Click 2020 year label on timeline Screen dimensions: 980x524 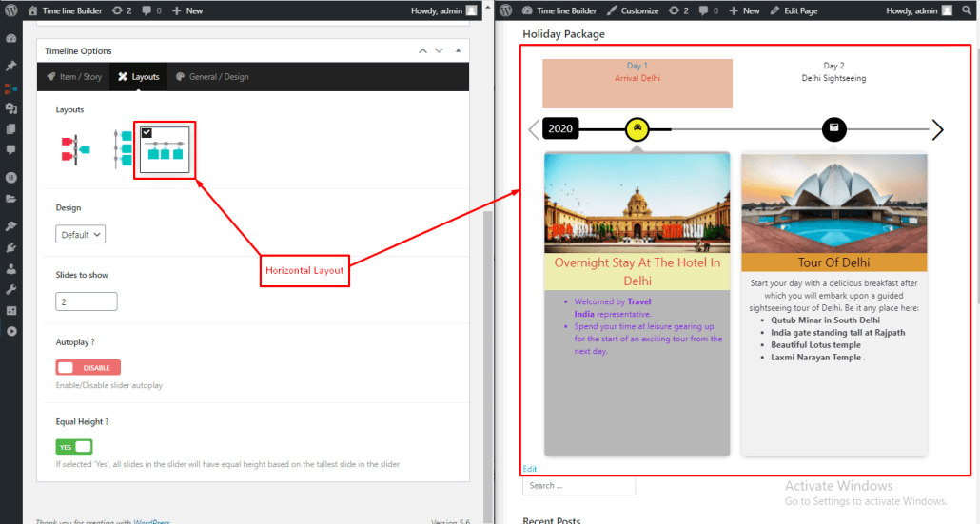coord(560,128)
